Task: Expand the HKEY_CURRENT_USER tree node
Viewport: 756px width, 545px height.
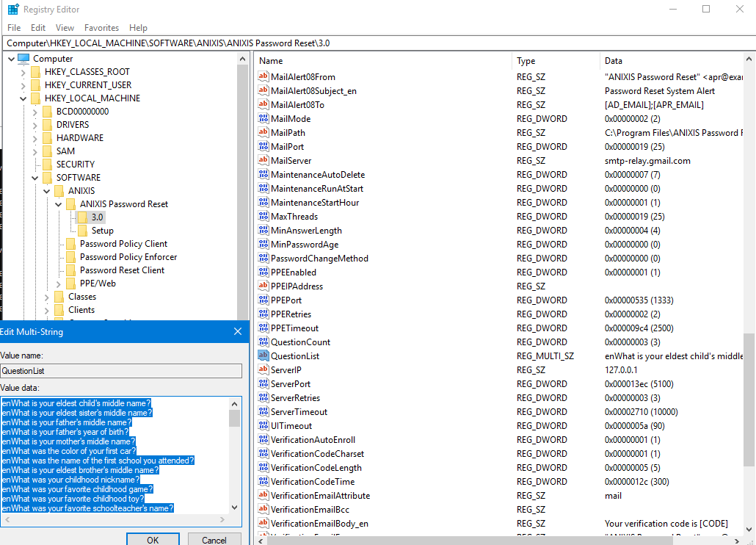Action: pos(23,85)
